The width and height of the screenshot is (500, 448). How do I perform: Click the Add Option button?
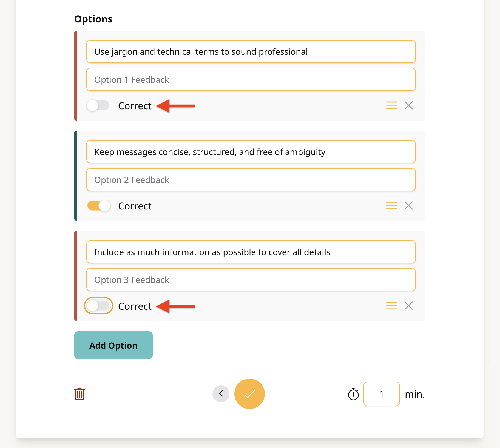pos(113,345)
